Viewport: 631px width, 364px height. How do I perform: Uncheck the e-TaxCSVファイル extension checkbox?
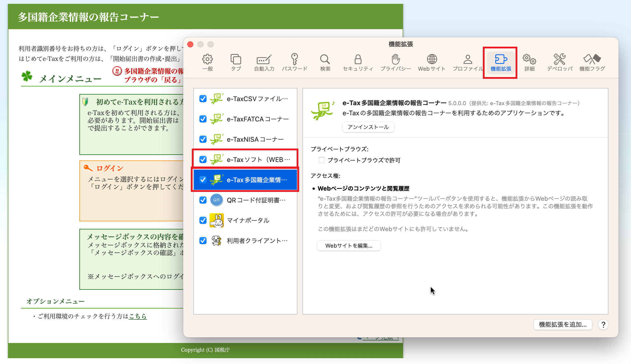point(203,99)
